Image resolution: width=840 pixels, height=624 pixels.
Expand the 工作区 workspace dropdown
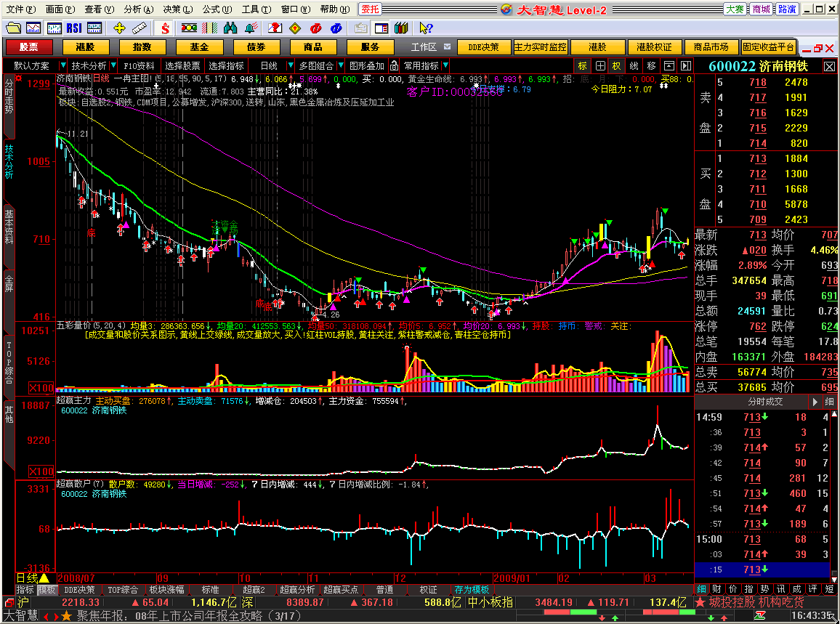click(448, 47)
